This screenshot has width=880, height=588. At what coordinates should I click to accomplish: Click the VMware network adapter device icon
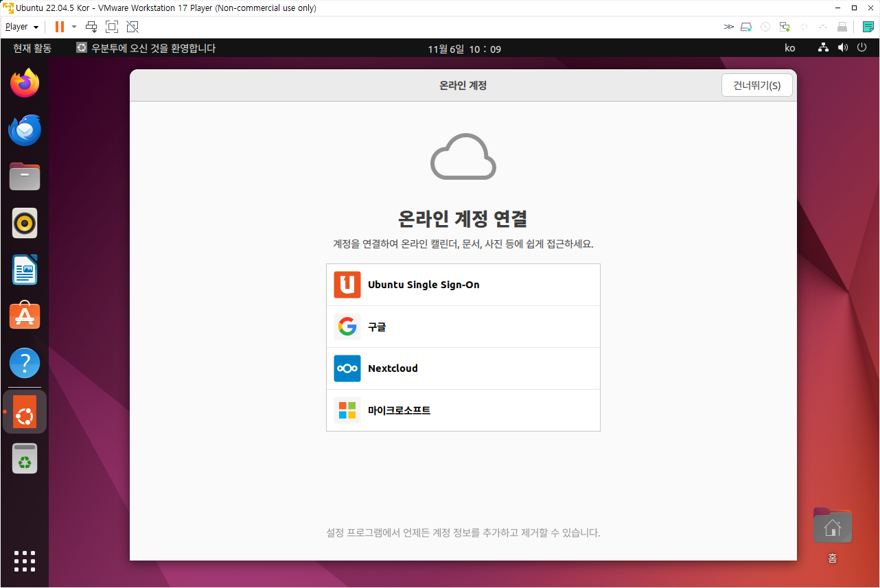coord(784,27)
